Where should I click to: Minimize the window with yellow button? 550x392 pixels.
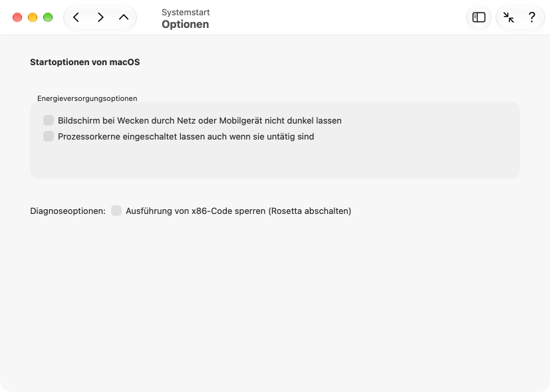[x=33, y=17]
